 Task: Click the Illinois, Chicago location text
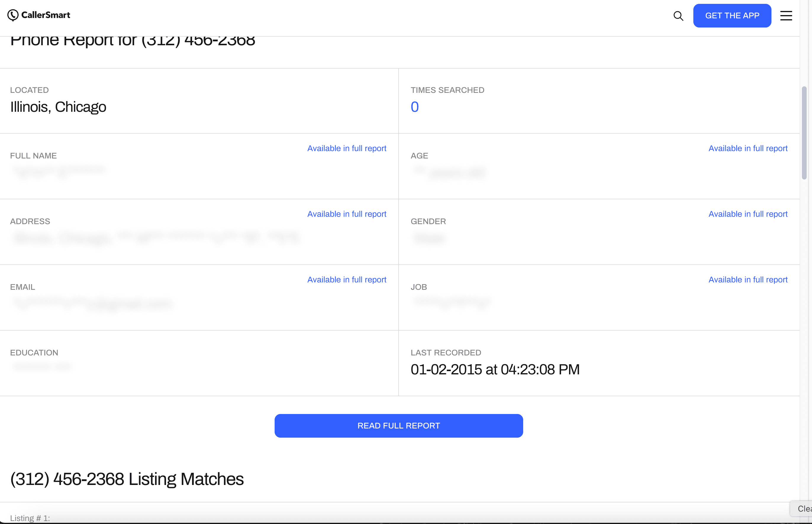click(x=58, y=107)
